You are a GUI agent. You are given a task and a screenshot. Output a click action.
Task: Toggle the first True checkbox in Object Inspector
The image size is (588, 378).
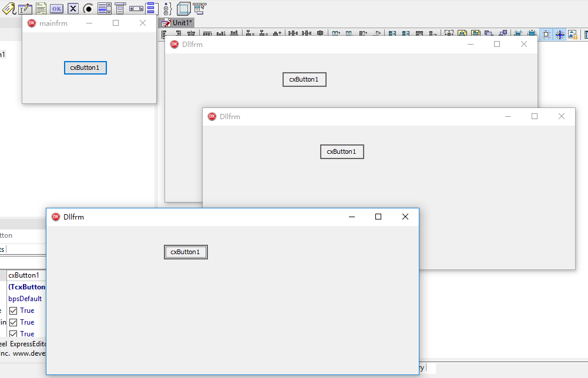14,310
